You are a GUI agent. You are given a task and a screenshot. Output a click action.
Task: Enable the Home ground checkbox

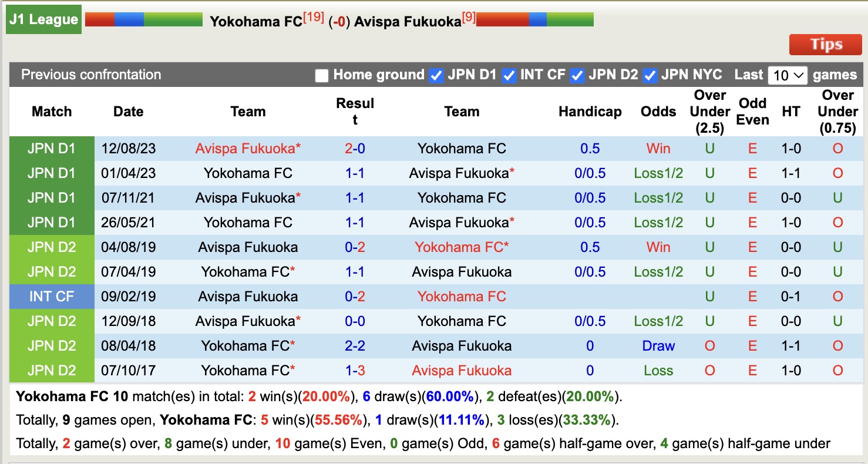pyautogui.click(x=321, y=75)
